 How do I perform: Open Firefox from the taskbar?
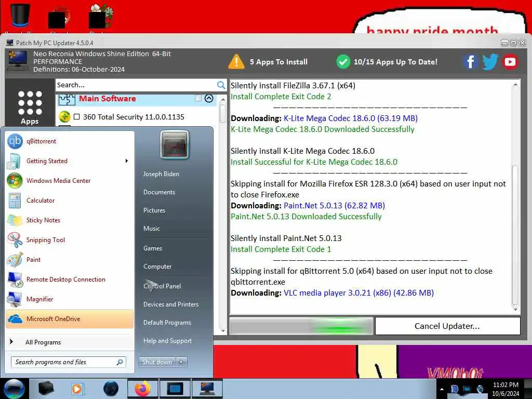(x=142, y=389)
